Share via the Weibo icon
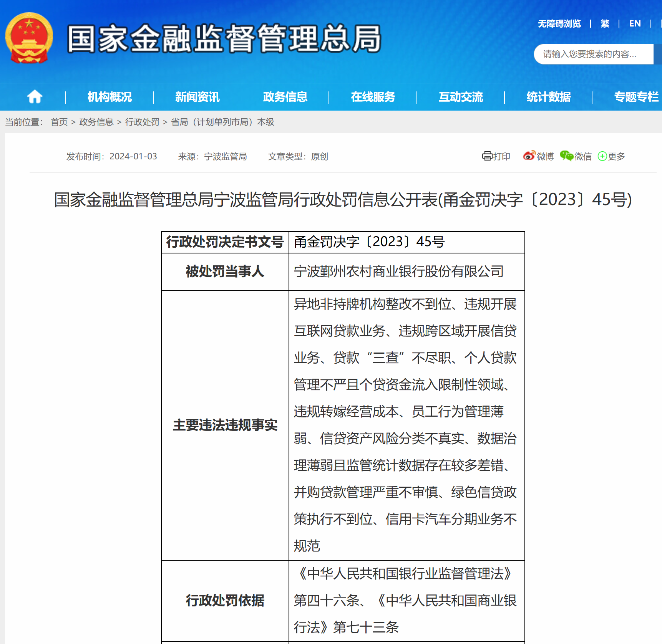 [529, 156]
